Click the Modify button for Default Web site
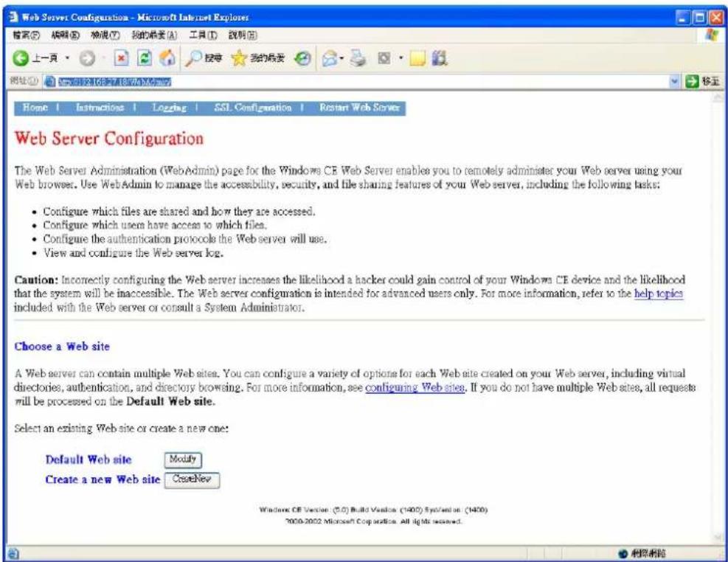The image size is (728, 562). 183,459
